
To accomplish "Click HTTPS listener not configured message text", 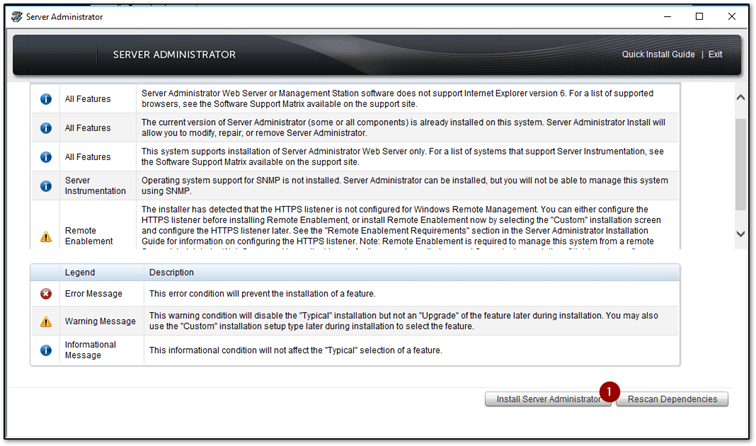I will (401, 225).
